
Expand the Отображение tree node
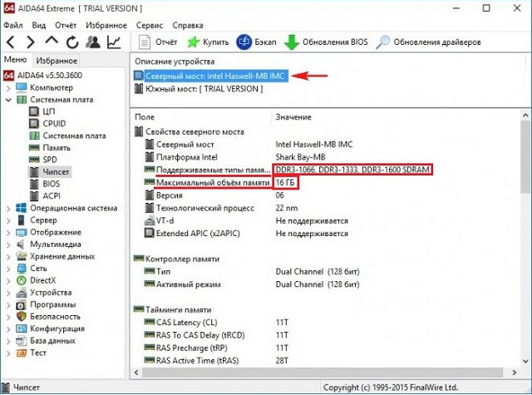pyautogui.click(x=8, y=233)
